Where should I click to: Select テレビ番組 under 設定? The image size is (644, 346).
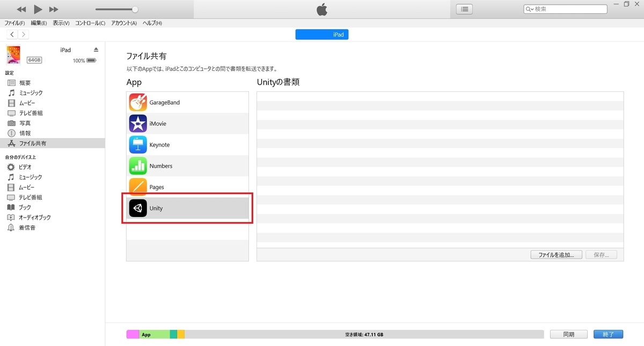[x=31, y=113]
